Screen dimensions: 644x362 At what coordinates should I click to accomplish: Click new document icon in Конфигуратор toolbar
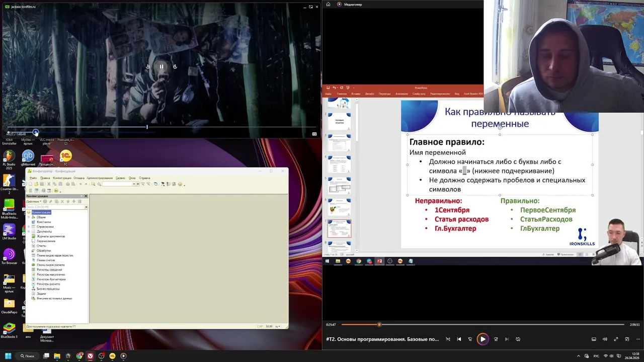[30, 184]
